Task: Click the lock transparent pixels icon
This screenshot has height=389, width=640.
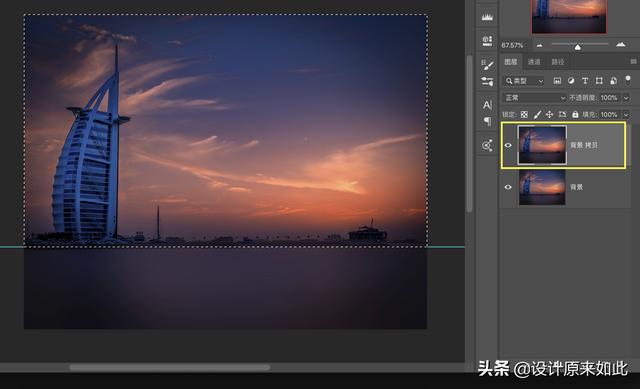Action: click(x=524, y=115)
